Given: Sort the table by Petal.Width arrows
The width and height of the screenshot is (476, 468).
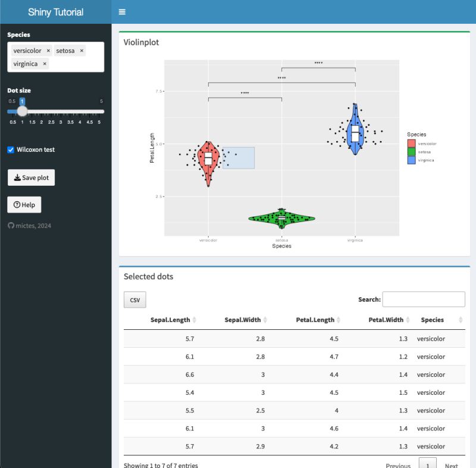Looking at the screenshot, I should pos(409,320).
